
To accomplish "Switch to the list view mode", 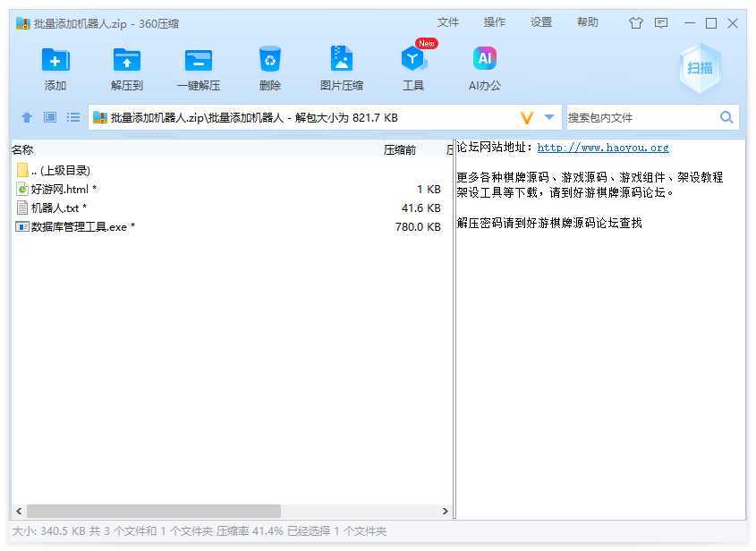I will [x=73, y=117].
